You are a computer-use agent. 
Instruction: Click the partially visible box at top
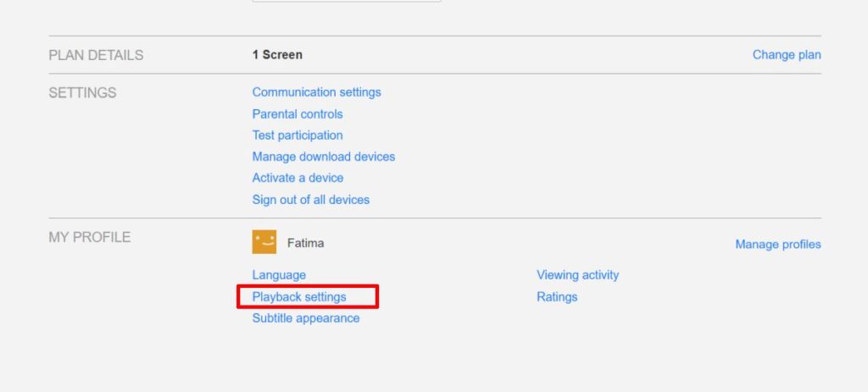(347, 1)
